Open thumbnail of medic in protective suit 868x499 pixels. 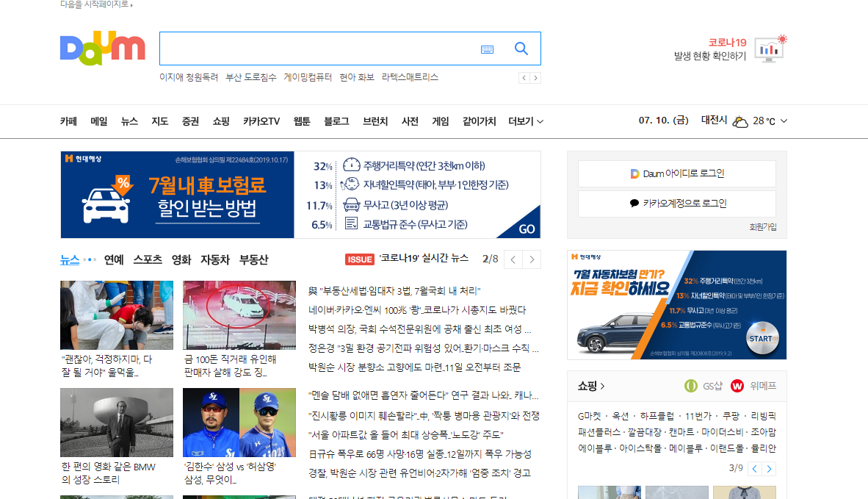[x=116, y=315]
